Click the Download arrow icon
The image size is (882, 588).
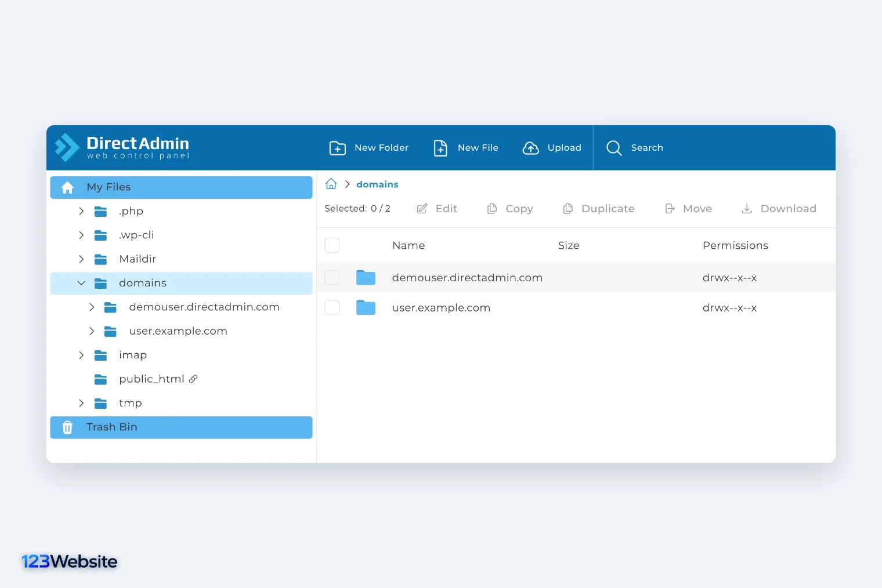[x=747, y=209]
